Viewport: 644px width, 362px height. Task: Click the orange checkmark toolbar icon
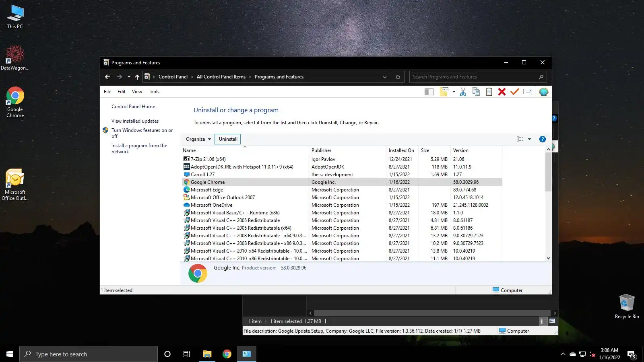[x=515, y=92]
